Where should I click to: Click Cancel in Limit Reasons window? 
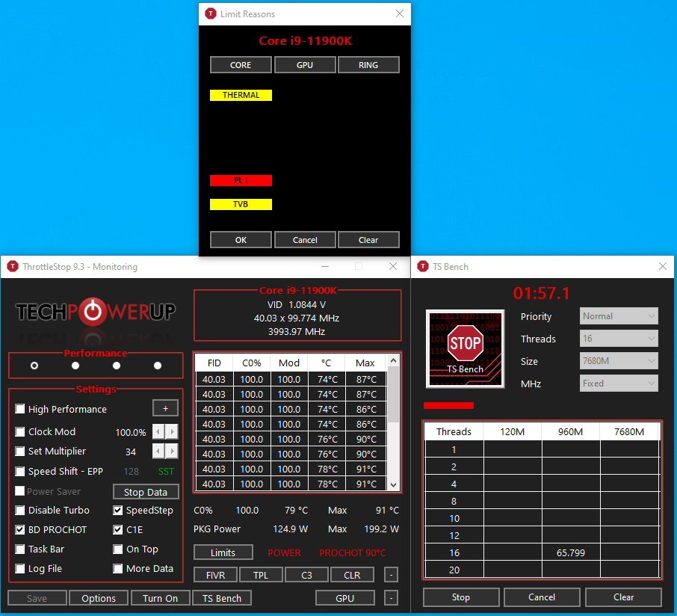tap(305, 240)
